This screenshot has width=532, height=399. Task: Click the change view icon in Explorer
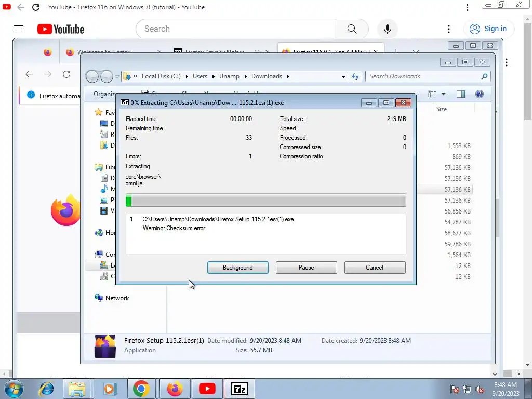point(432,94)
